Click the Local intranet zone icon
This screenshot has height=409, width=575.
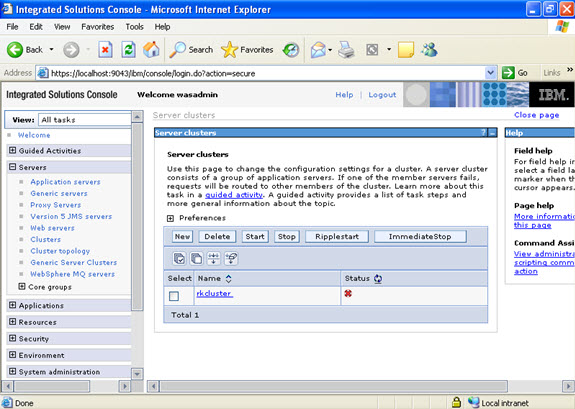(x=473, y=402)
